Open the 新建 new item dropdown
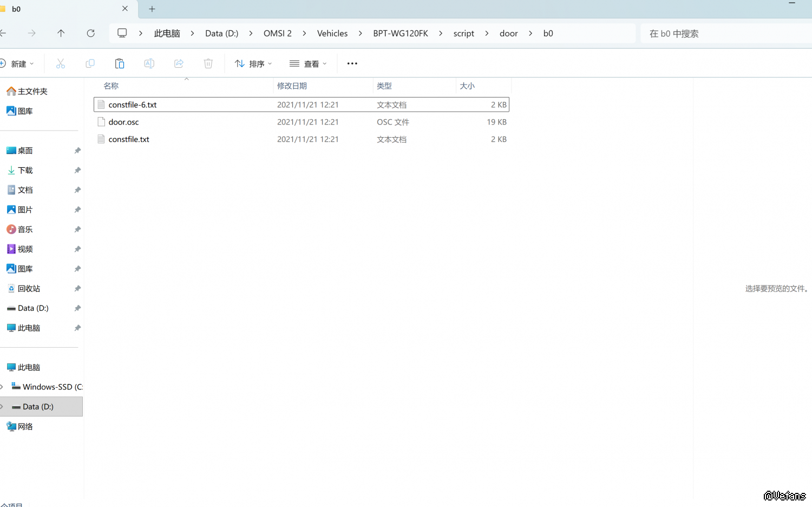 point(18,64)
